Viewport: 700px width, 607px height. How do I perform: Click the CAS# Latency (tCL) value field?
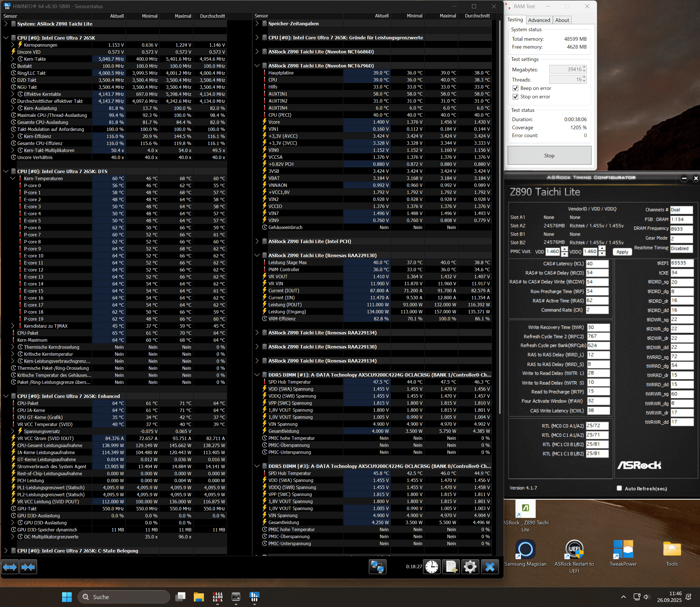[597, 264]
